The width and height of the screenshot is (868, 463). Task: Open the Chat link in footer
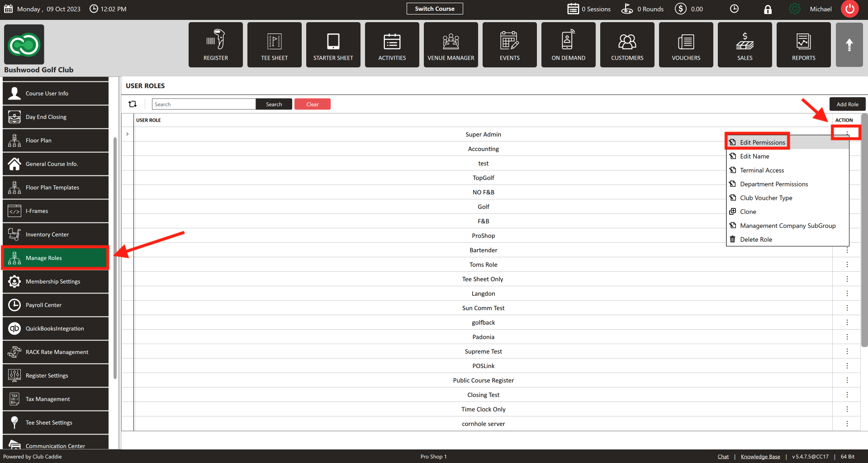[723, 457]
